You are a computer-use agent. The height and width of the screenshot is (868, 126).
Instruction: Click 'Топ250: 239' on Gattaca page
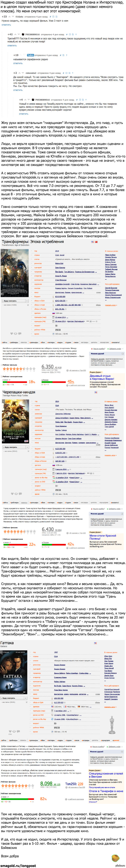74,784
